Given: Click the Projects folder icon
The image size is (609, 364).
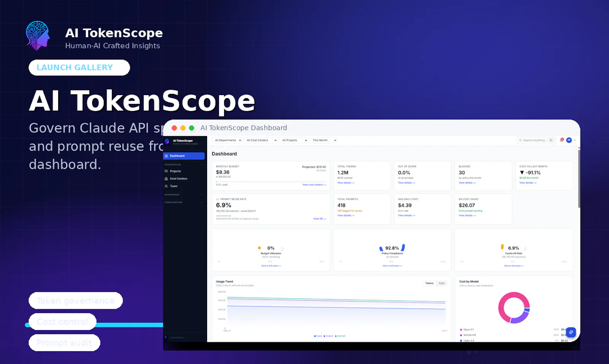Looking at the screenshot, I should click(x=166, y=171).
